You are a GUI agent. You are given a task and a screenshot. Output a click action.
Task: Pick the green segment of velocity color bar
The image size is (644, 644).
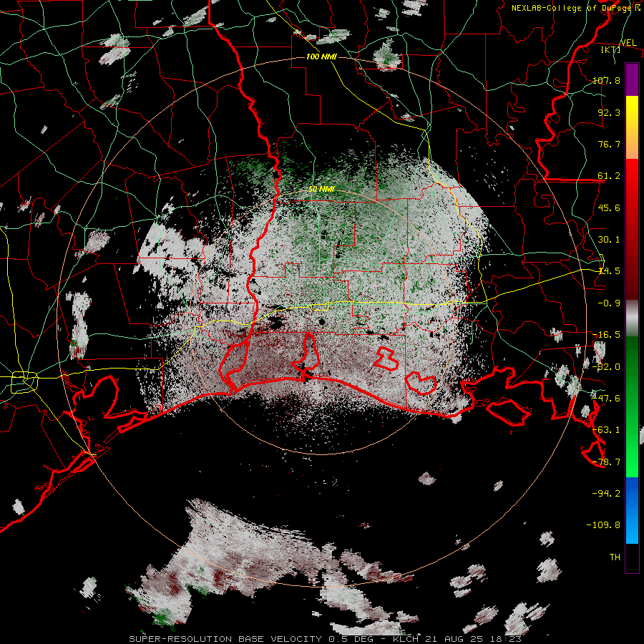pyautogui.click(x=632, y=406)
